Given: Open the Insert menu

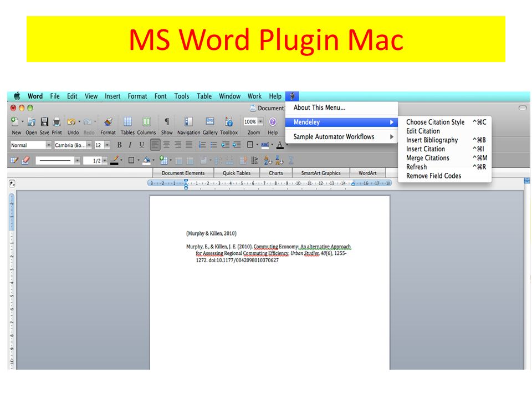Looking at the screenshot, I should [112, 96].
